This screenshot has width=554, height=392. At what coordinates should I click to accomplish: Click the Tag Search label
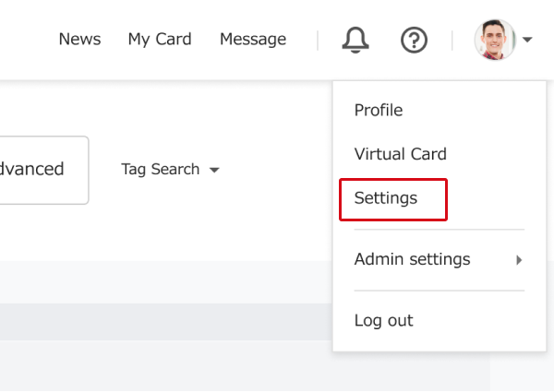tap(161, 170)
